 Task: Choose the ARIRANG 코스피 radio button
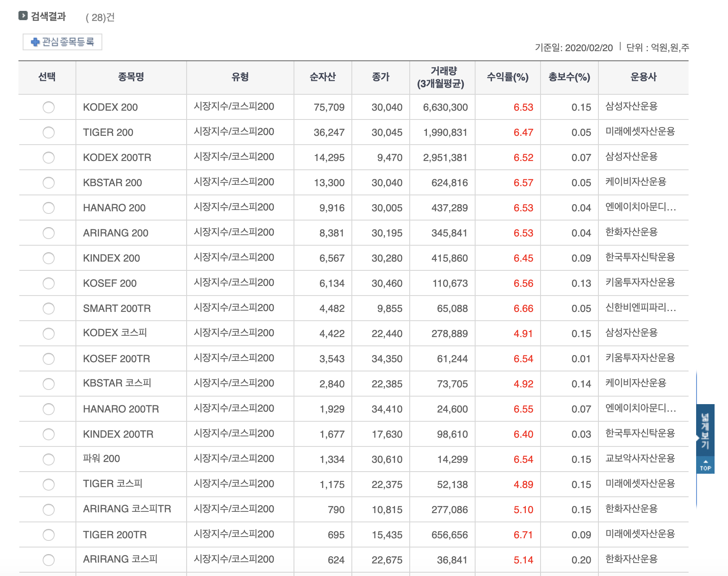pos(49,560)
